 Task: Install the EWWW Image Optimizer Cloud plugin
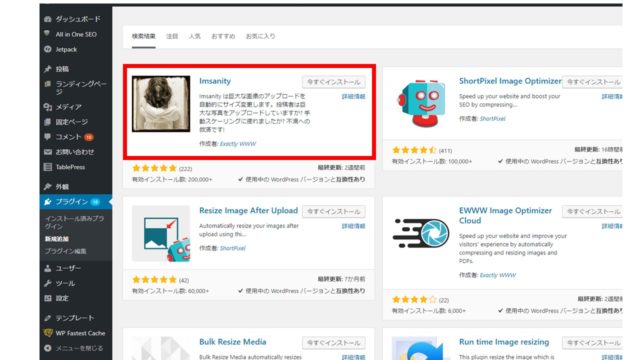(593, 211)
